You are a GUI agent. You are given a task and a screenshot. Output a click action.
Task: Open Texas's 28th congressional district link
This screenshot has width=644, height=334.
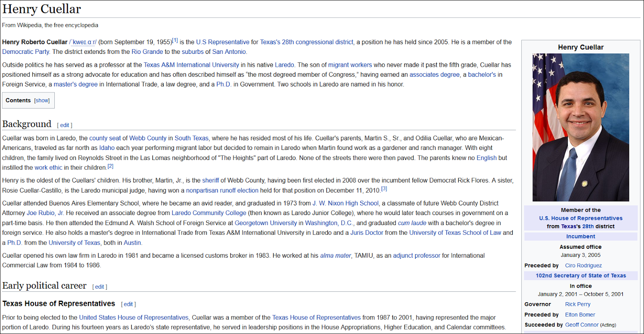(x=307, y=42)
